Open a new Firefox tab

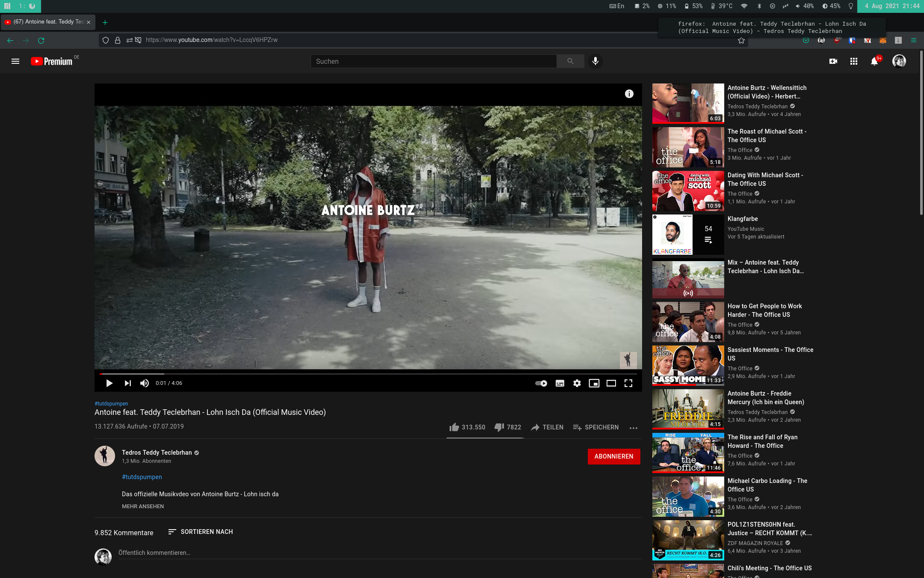105,22
